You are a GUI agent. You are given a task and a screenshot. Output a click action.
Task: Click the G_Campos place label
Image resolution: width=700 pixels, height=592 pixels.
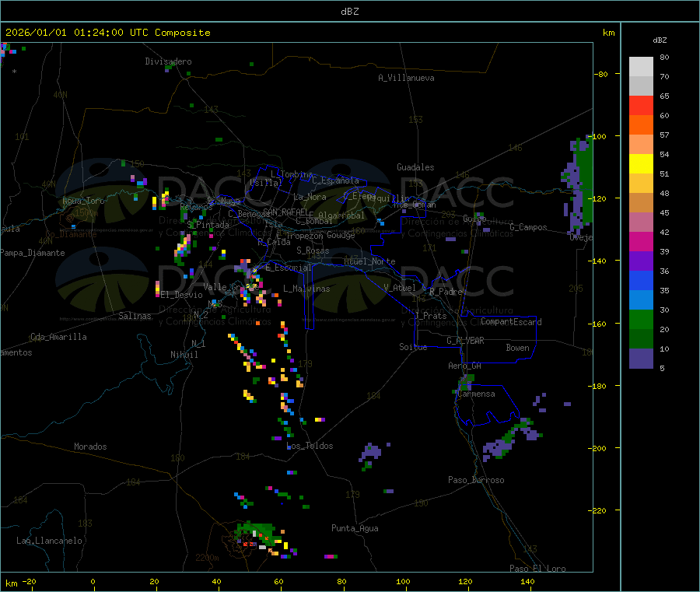(528, 227)
